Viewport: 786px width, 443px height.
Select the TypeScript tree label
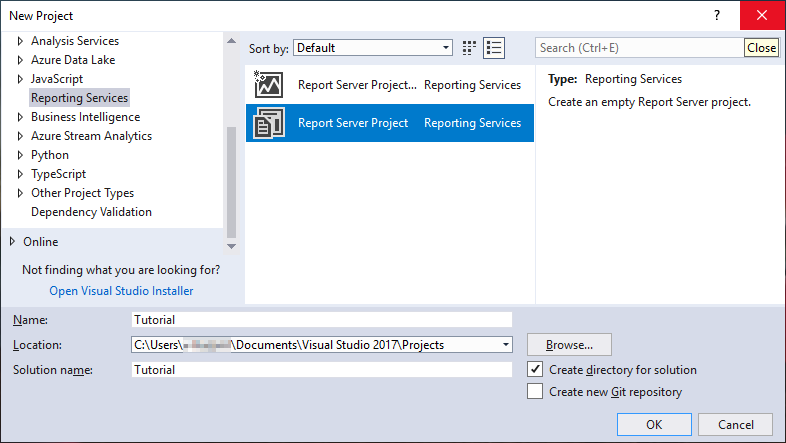[58, 174]
